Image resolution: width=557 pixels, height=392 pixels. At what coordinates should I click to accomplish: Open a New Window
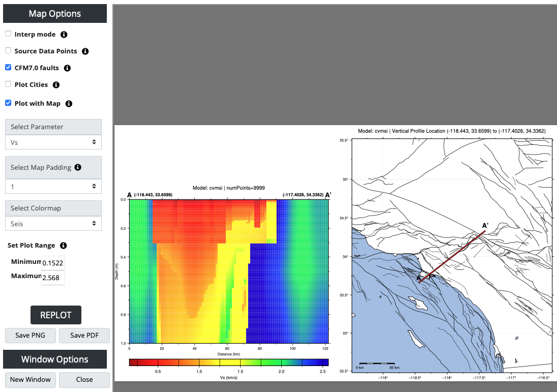tap(30, 379)
